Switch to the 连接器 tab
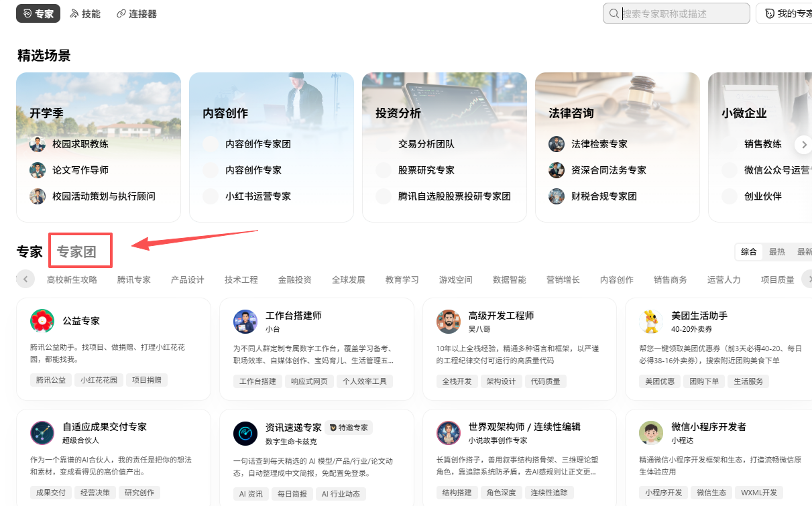 click(x=137, y=13)
